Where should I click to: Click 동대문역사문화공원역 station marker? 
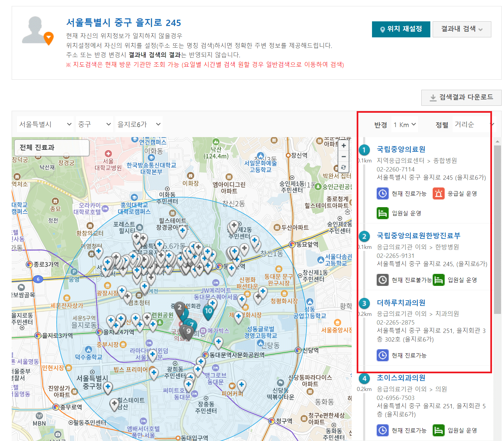pos(206,355)
